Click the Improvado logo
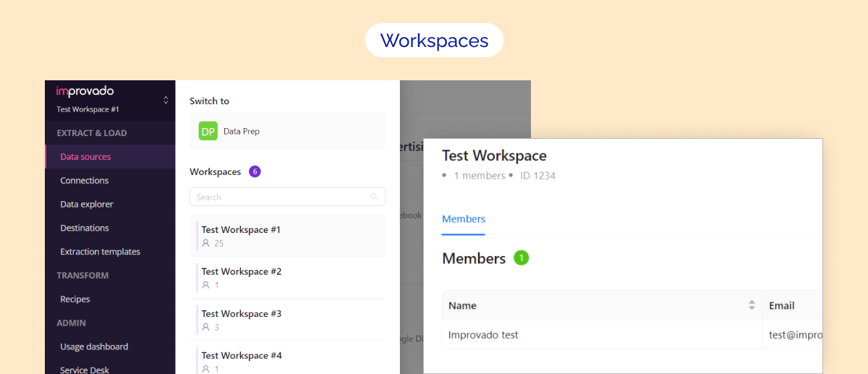Screen dimensions: 868x374 pos(85,91)
